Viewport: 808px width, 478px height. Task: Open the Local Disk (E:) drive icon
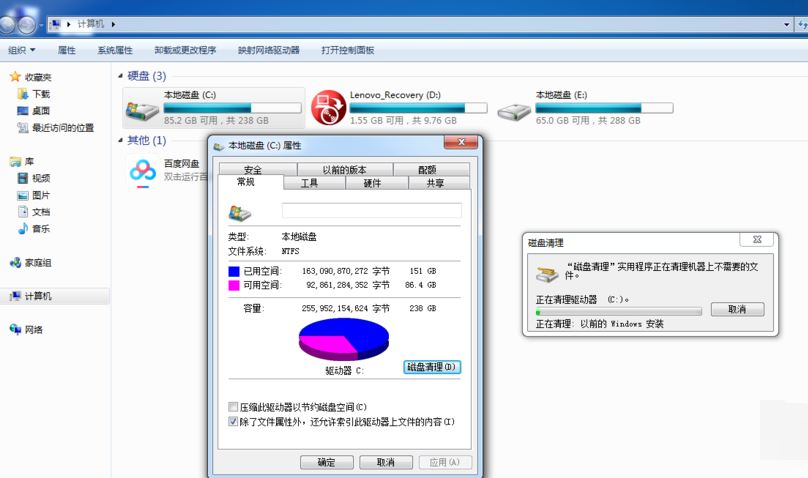point(514,107)
